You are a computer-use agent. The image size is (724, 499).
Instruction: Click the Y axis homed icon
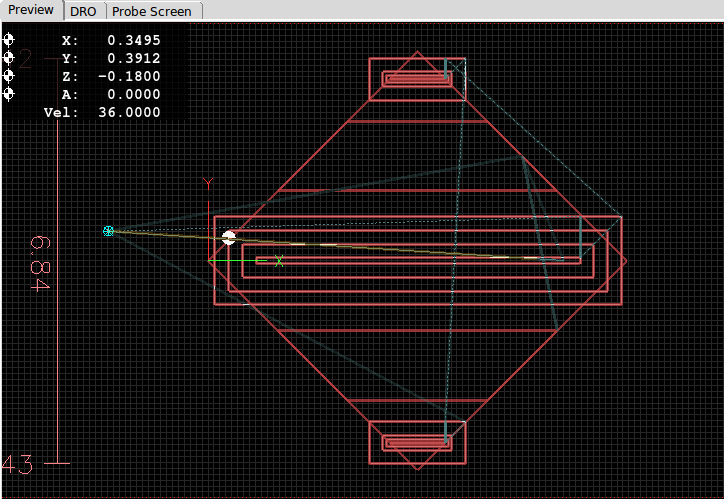9,58
